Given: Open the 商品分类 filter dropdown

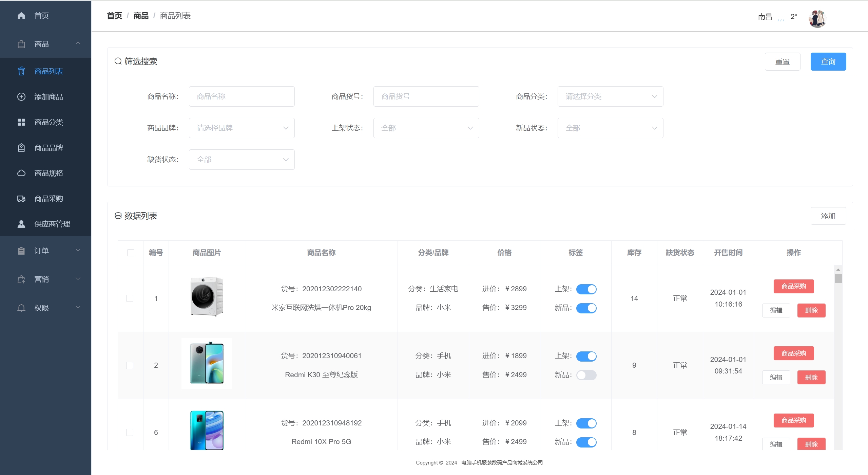Looking at the screenshot, I should pyautogui.click(x=610, y=96).
